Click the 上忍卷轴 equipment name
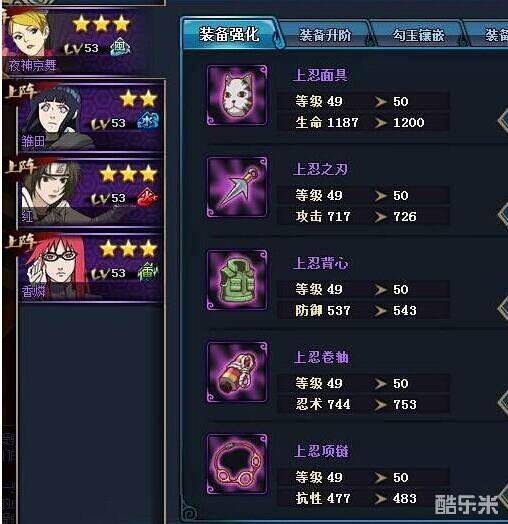The height and width of the screenshot is (524, 508). coord(321,357)
